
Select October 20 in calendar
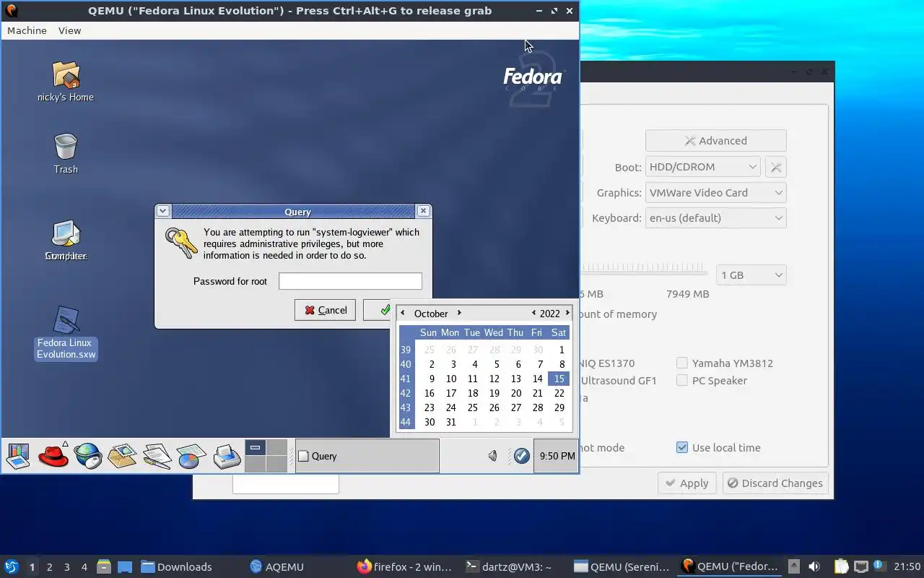point(515,393)
